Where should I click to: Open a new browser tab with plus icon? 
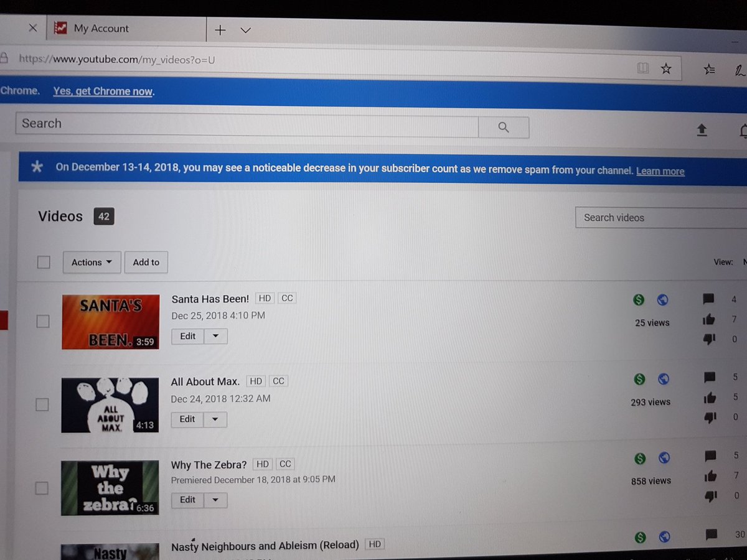point(220,30)
